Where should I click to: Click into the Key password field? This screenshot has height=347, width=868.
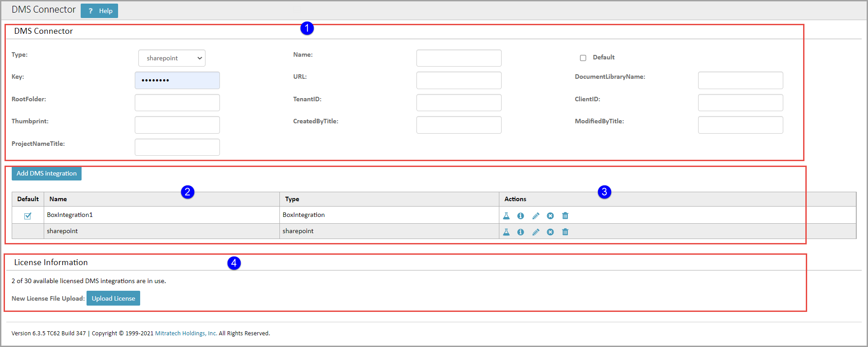click(x=177, y=81)
